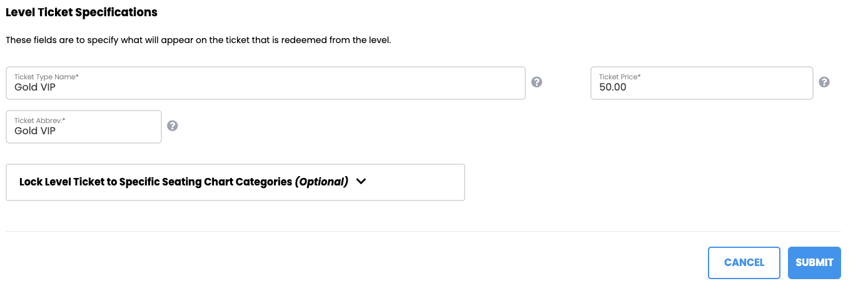The width and height of the screenshot is (868, 296).
Task: Focus the Ticket Type Name input field
Action: coord(266,83)
